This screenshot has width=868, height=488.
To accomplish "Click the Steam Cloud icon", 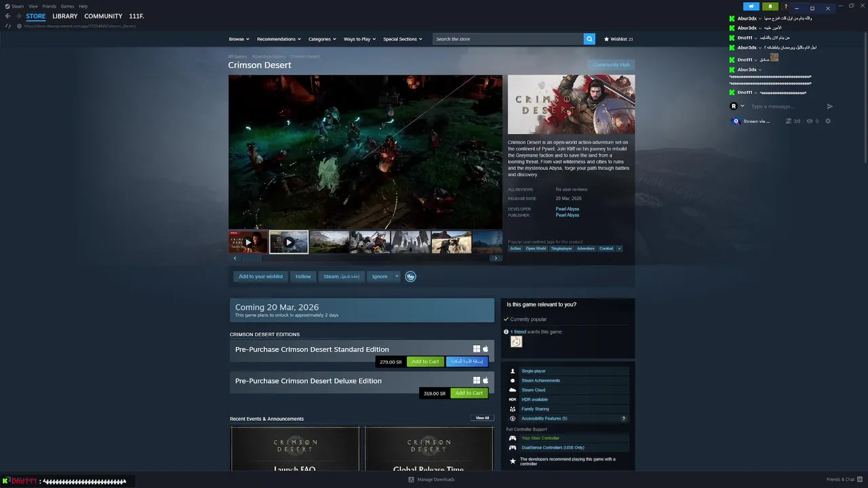I will pyautogui.click(x=513, y=390).
